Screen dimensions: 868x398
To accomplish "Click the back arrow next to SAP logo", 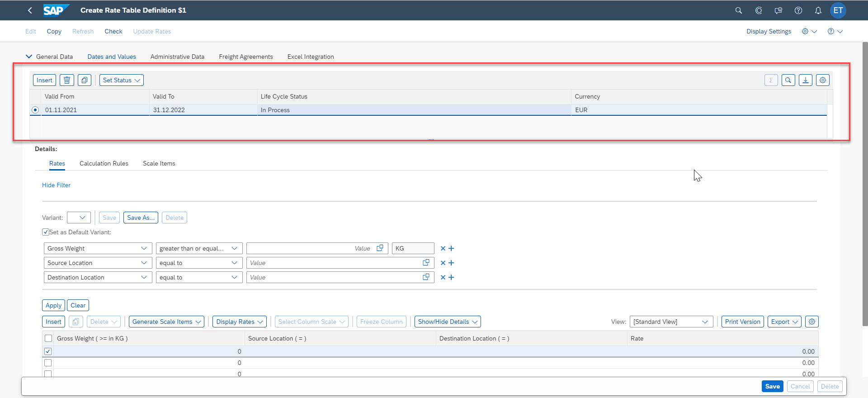I will pyautogui.click(x=30, y=10).
